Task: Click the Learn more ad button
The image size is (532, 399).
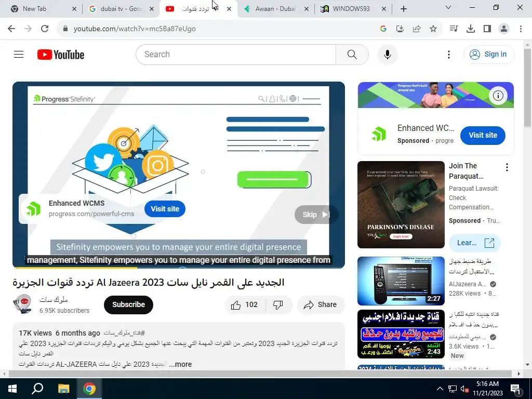Action: click(x=474, y=243)
